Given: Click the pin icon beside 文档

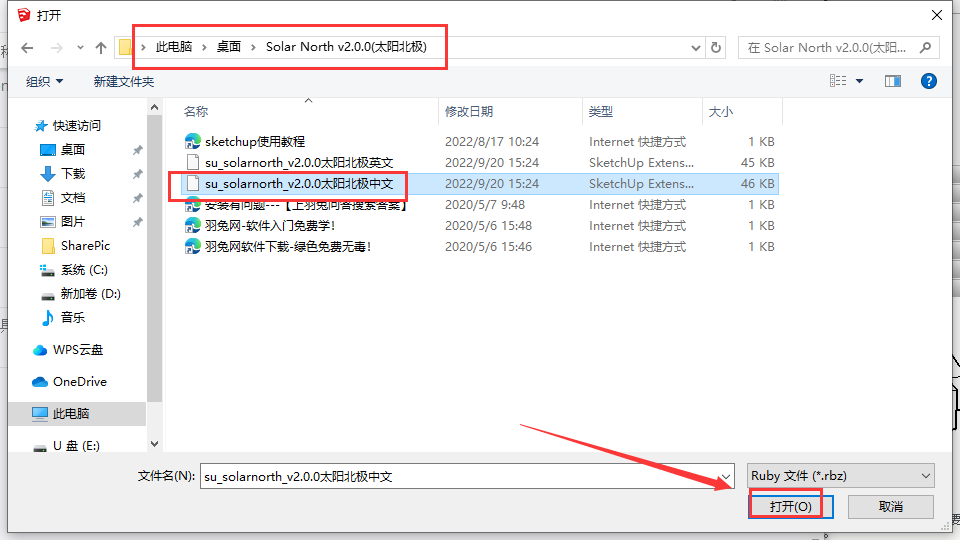Looking at the screenshot, I should click(x=138, y=198).
